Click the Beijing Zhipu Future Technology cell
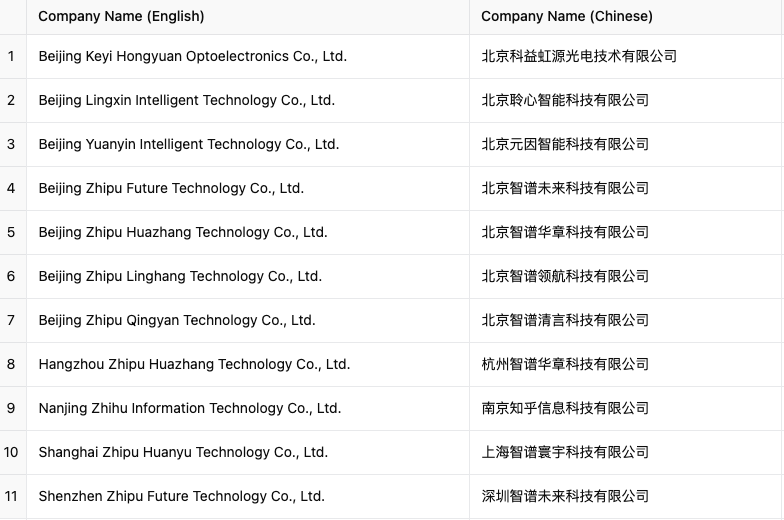784x520 pixels. pos(171,188)
